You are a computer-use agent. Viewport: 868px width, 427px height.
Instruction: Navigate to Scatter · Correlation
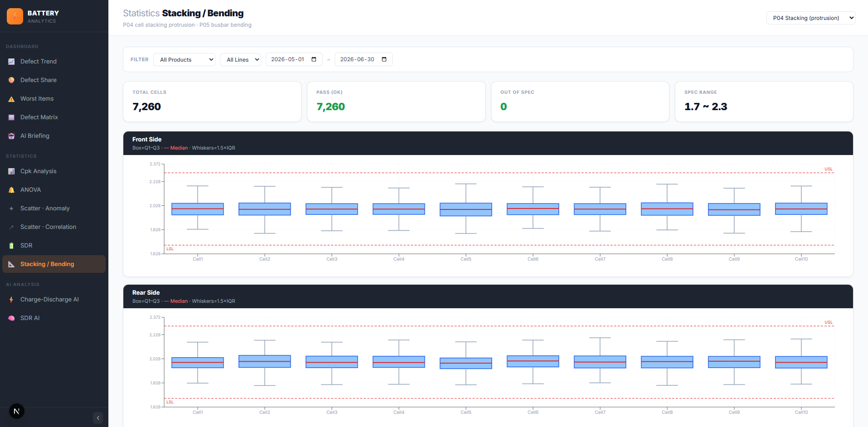tap(54, 227)
